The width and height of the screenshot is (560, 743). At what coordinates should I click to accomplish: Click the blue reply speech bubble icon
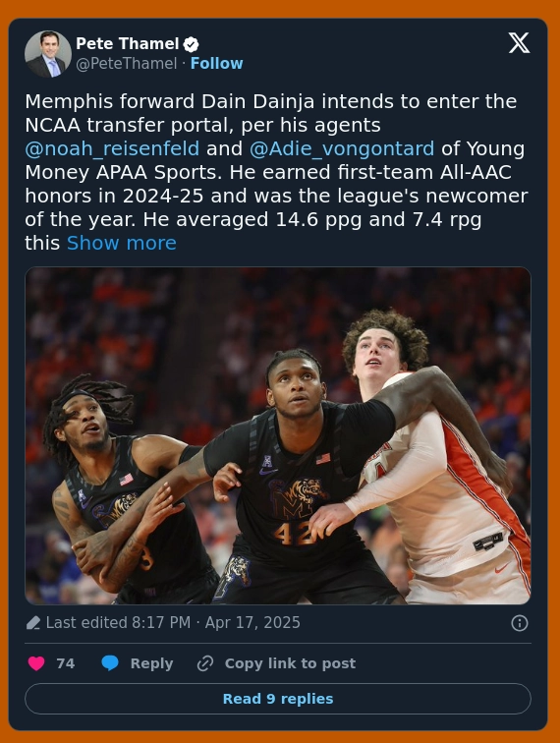[110, 663]
